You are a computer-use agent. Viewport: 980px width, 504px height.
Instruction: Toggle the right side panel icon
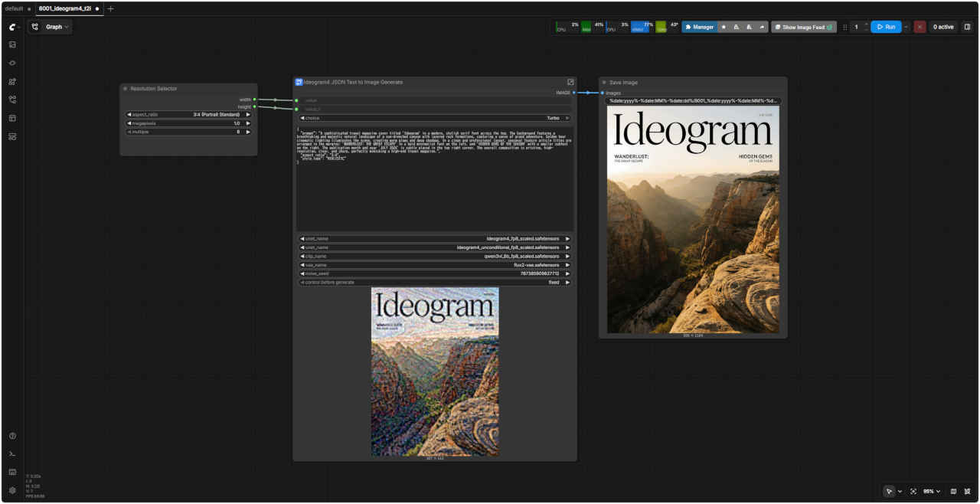point(967,27)
